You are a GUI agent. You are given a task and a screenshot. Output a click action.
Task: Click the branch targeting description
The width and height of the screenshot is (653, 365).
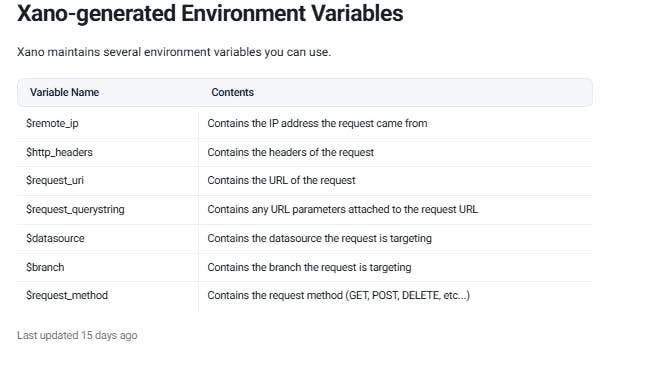[309, 267]
